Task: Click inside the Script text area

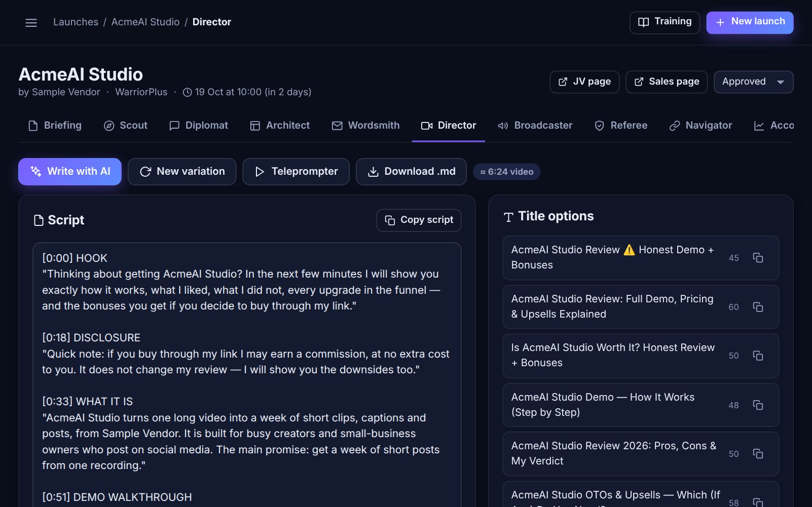Action: (x=247, y=375)
